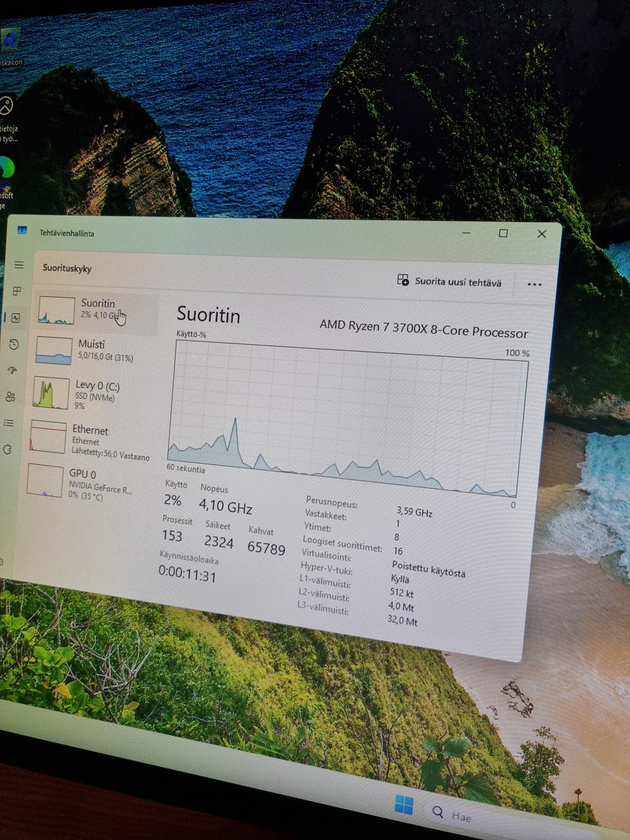Click the thread count 2324
The image size is (630, 840).
click(219, 541)
